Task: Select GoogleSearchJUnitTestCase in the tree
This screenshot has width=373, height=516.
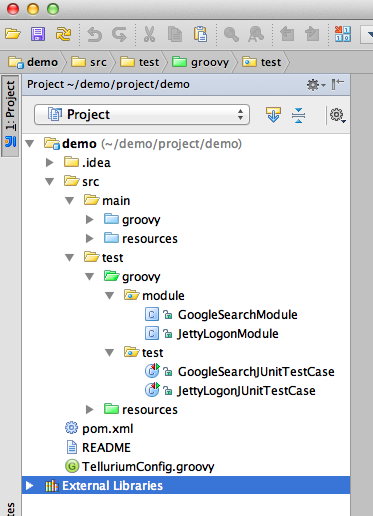Action: pos(256,372)
